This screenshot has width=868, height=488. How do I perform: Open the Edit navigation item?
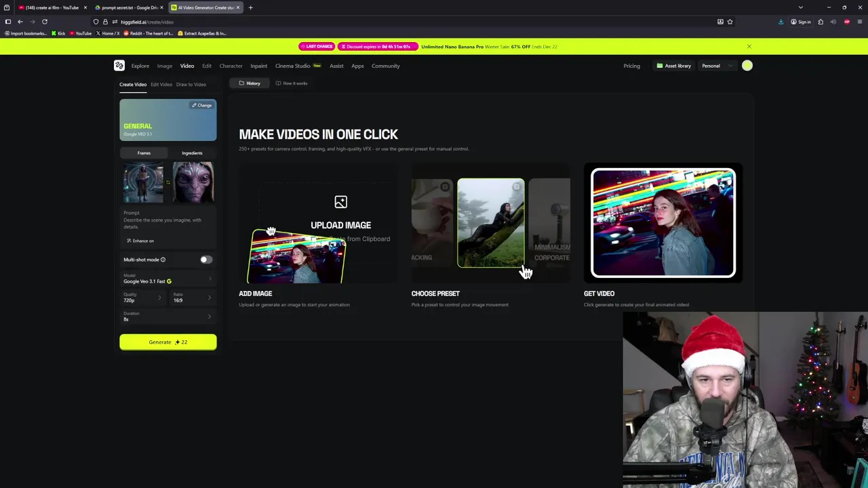point(207,66)
